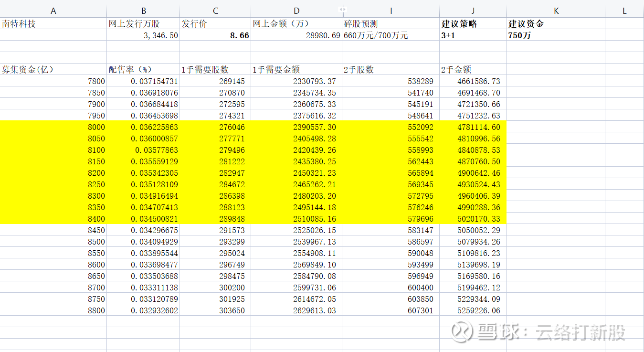Click the highlighted rate 0.034500821
The height and width of the screenshot is (352, 644).
144,219
